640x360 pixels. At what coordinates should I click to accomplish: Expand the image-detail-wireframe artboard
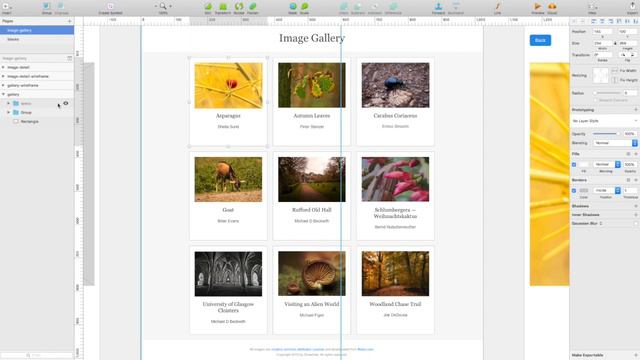3,76
